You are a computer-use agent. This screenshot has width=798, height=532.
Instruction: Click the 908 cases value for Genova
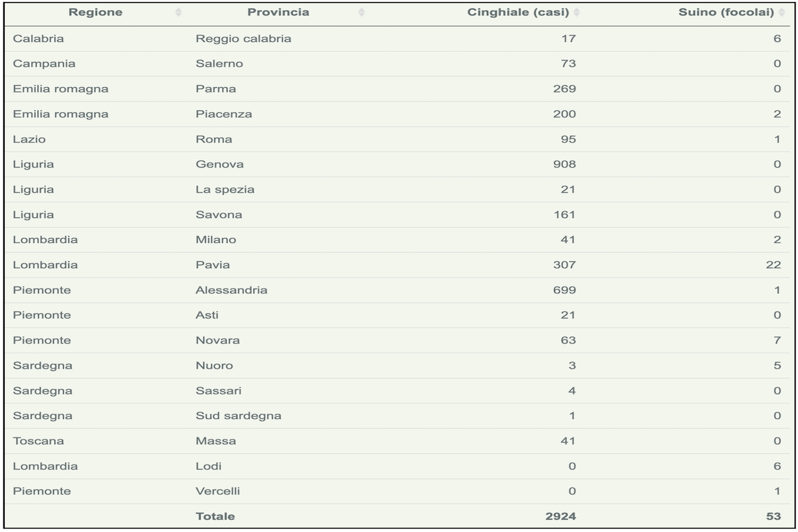[565, 164]
